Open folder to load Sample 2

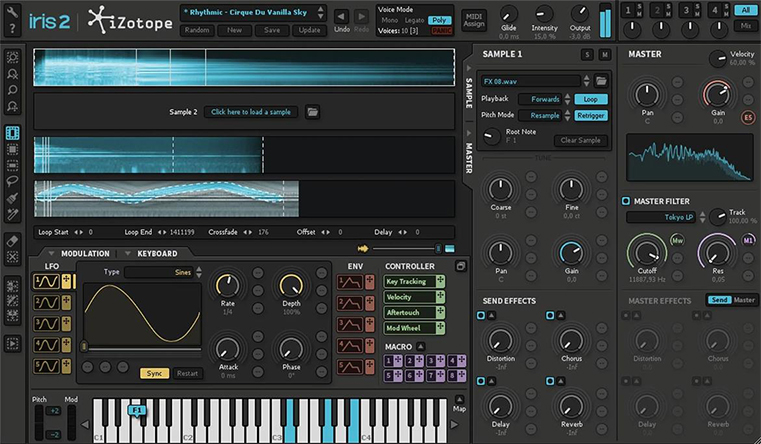tap(313, 112)
